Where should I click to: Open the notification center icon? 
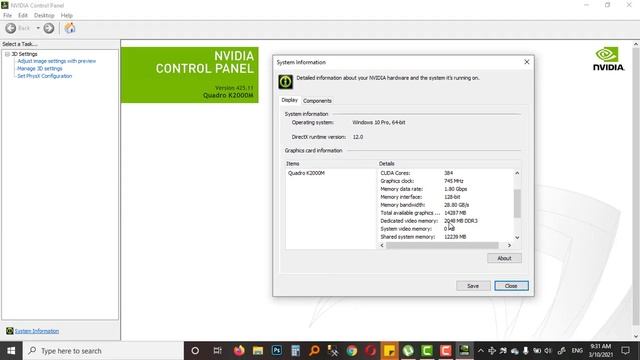(x=625, y=351)
